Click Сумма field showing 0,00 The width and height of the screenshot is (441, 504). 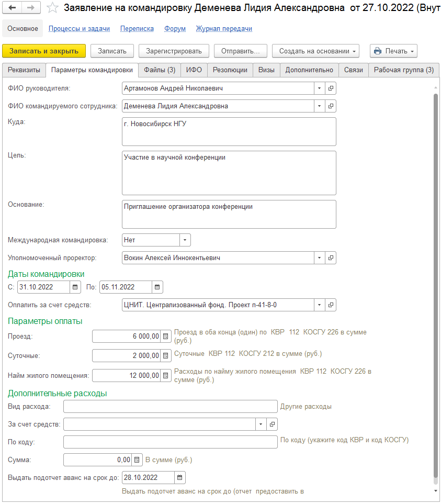point(97,460)
